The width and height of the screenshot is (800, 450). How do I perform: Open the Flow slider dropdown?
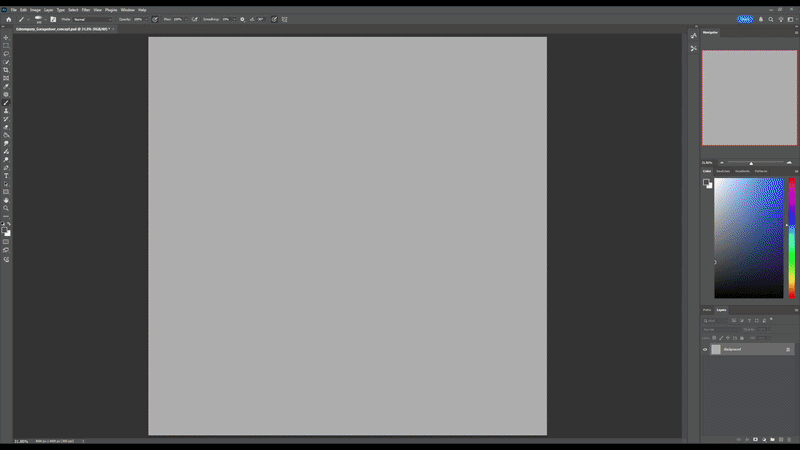tap(186, 19)
